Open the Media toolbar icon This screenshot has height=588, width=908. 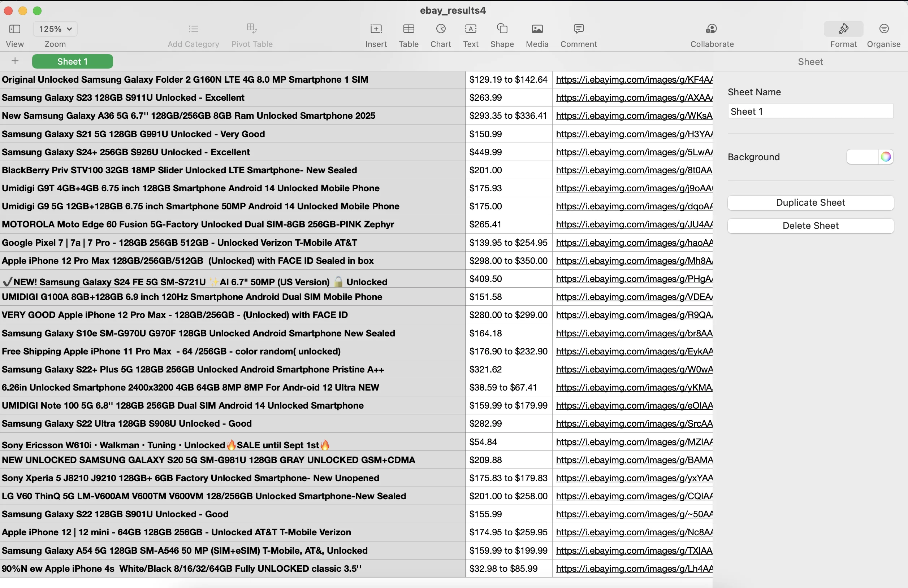tap(537, 29)
